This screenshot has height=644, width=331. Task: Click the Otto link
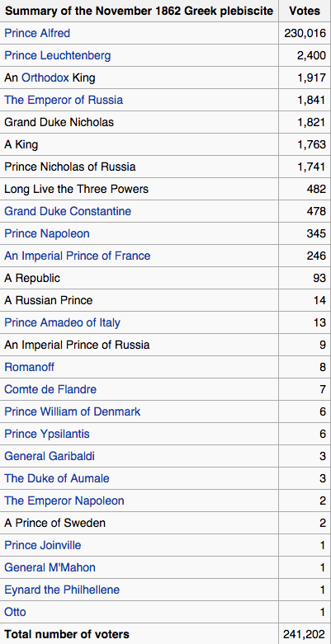(15, 612)
